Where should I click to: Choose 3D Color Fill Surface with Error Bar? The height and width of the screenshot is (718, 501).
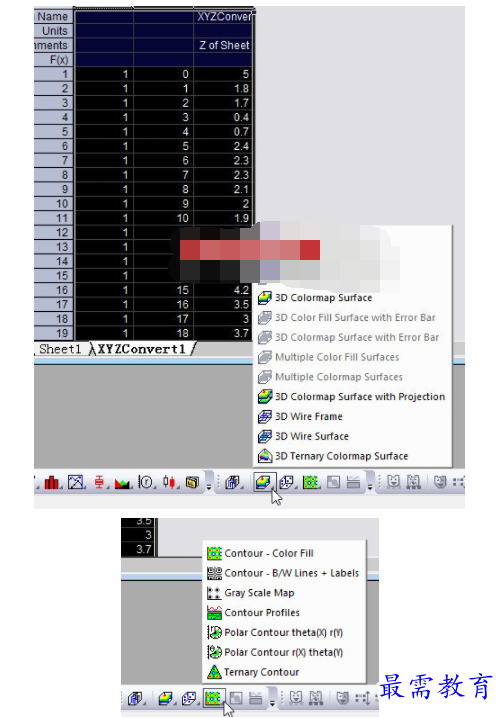pos(353,317)
